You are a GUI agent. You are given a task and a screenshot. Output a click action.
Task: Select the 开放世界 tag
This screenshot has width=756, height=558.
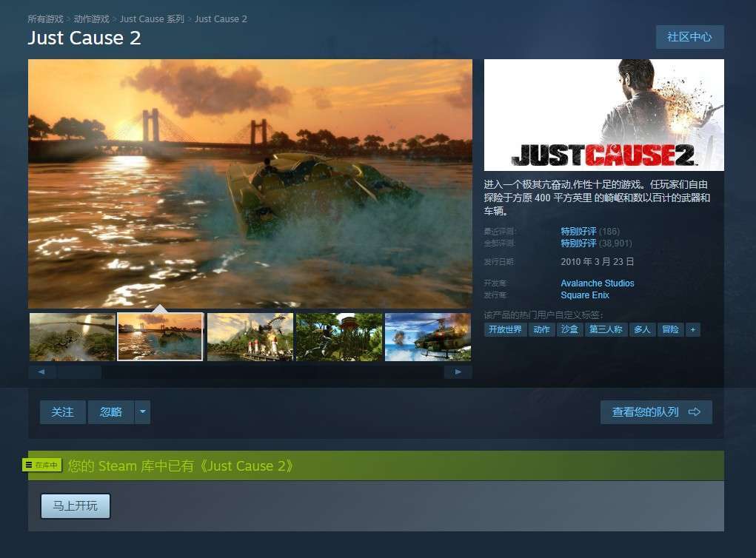(x=505, y=329)
